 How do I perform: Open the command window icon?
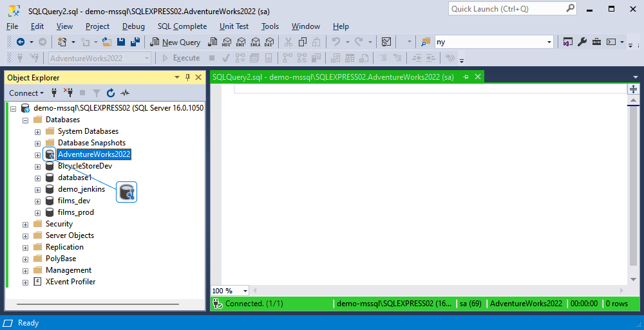pyautogui.click(x=611, y=42)
